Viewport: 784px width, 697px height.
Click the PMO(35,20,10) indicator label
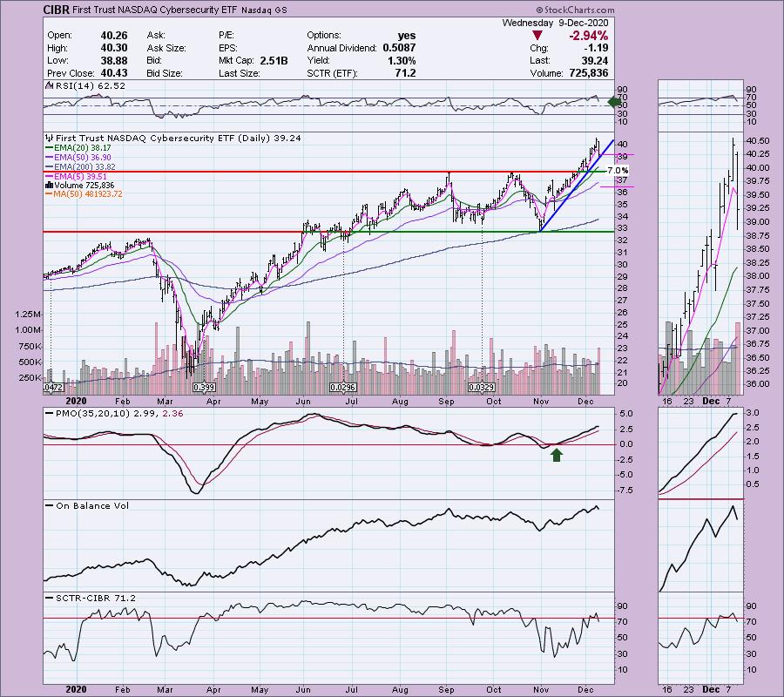pyautogui.click(x=119, y=414)
